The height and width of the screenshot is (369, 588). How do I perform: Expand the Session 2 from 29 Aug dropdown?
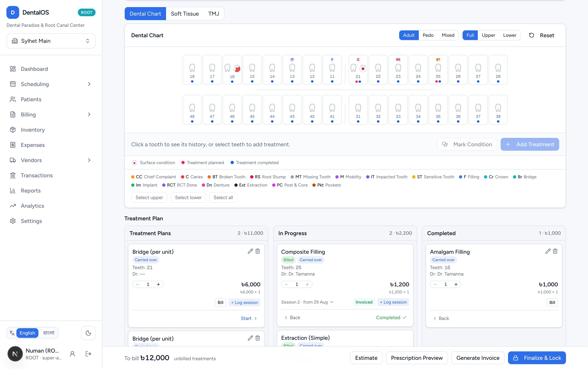point(307,302)
